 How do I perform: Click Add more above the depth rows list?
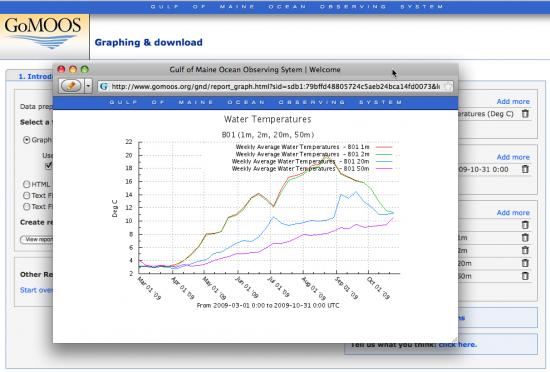(x=513, y=212)
